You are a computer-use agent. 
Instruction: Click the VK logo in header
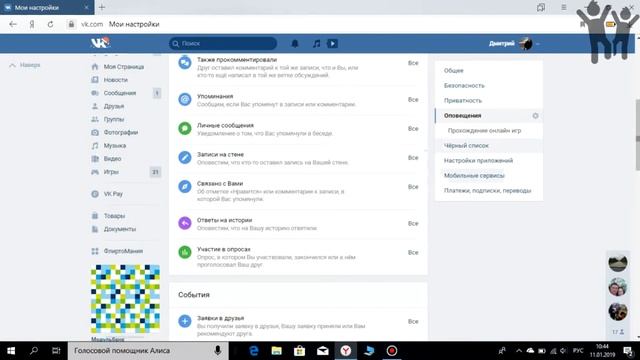coord(100,43)
